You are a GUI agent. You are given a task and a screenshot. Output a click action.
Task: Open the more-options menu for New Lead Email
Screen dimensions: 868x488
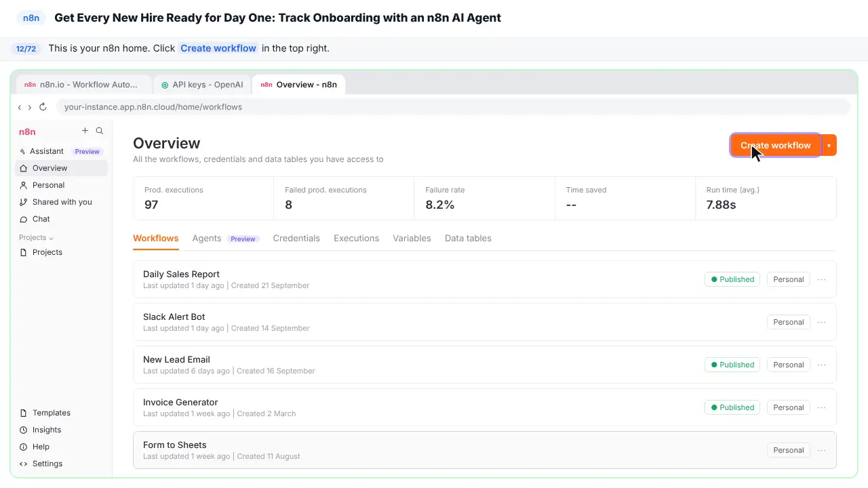821,365
